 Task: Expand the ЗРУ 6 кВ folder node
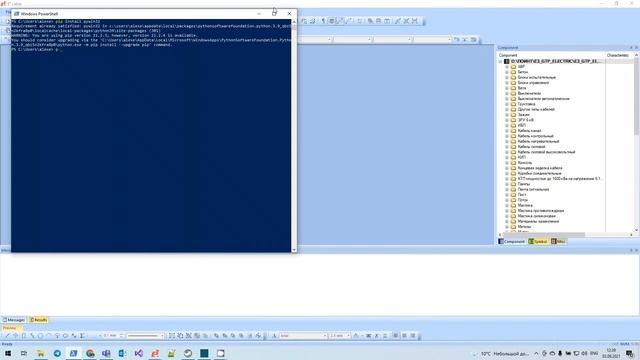tap(507, 120)
